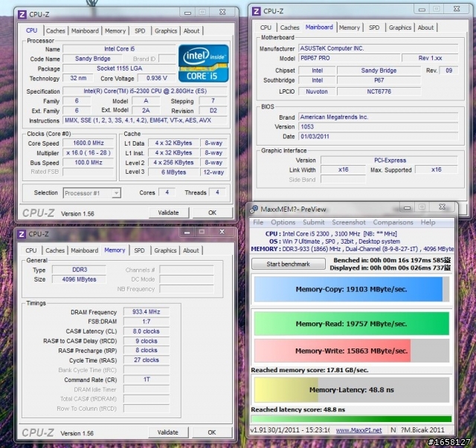Viewport: 476px width, 448px height.
Task: Click Validate in the processor CPU-Z window
Action: pos(169,212)
